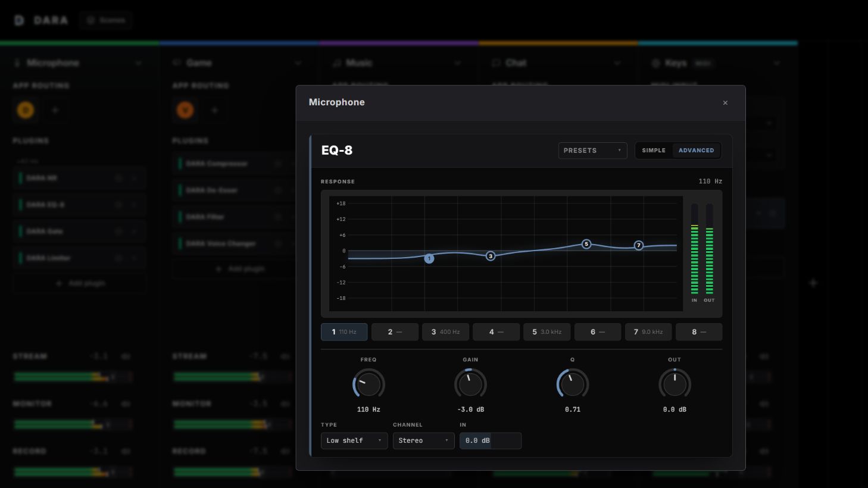This screenshot has height=488, width=868.
Task: Open the Type dropdown showing Low shelf
Action: pyautogui.click(x=354, y=440)
